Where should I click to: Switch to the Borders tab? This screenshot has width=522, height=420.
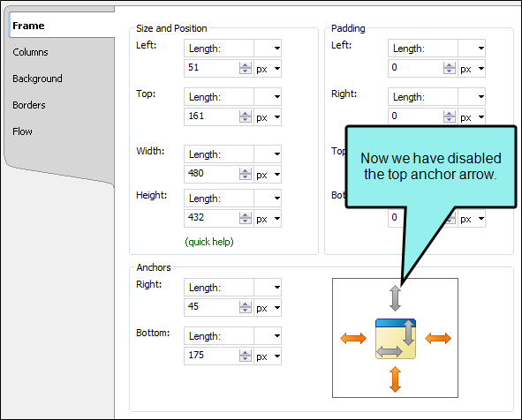[29, 105]
